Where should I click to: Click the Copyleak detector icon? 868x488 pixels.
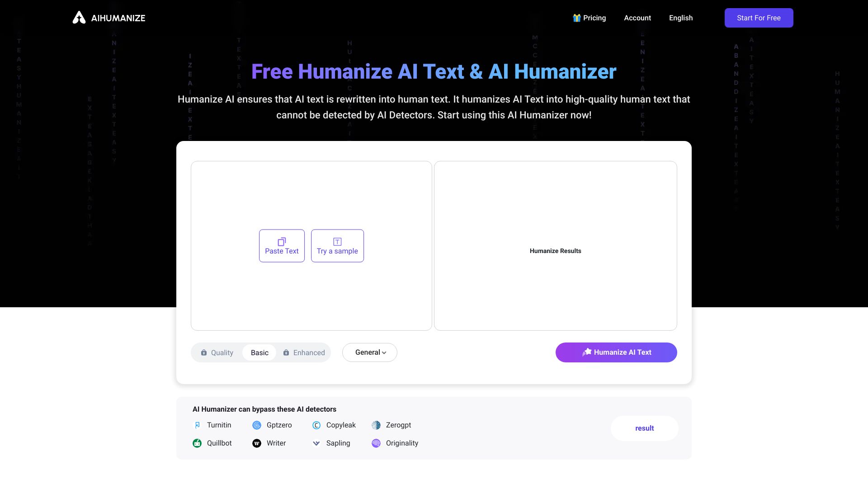316,425
